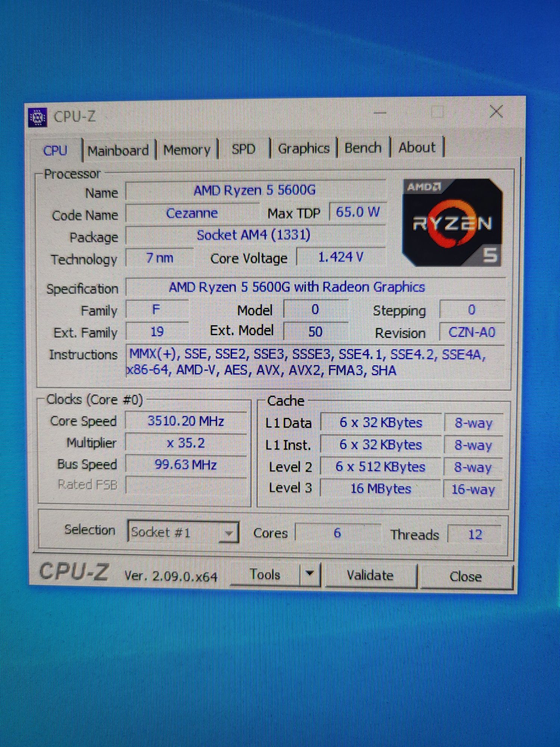560x747 pixels.
Task: Click the Bus Speed value 99.63 MHz
Action: 186,465
